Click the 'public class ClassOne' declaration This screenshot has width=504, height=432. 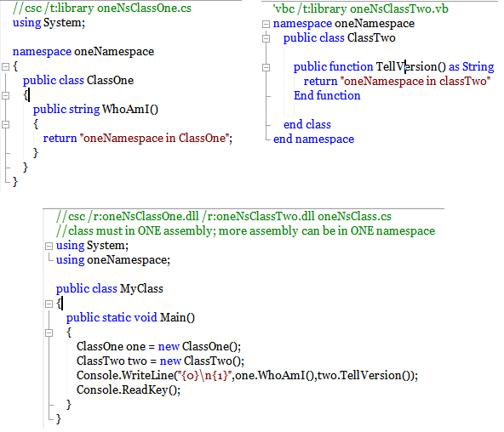[x=78, y=80]
